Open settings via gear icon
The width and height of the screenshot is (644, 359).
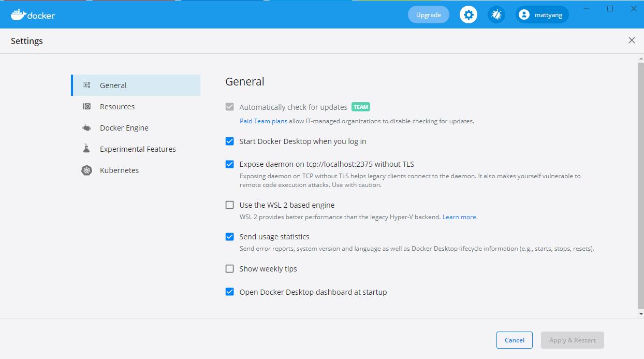coord(469,15)
